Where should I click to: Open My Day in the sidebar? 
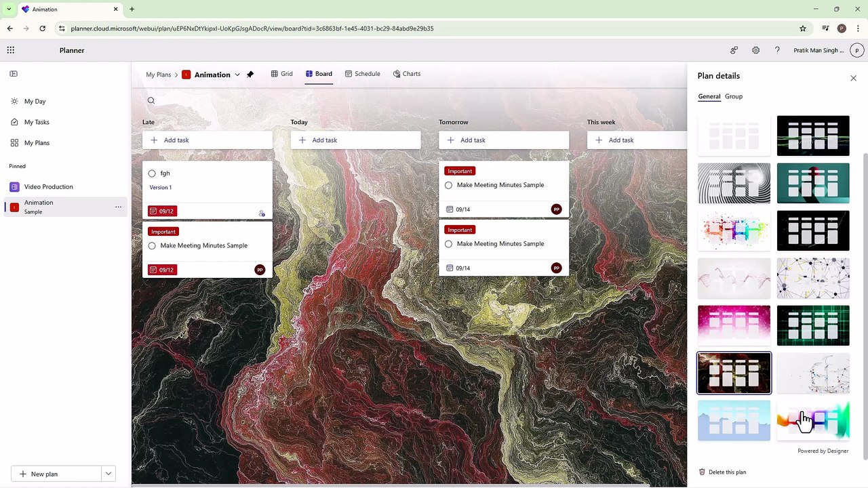35,102
